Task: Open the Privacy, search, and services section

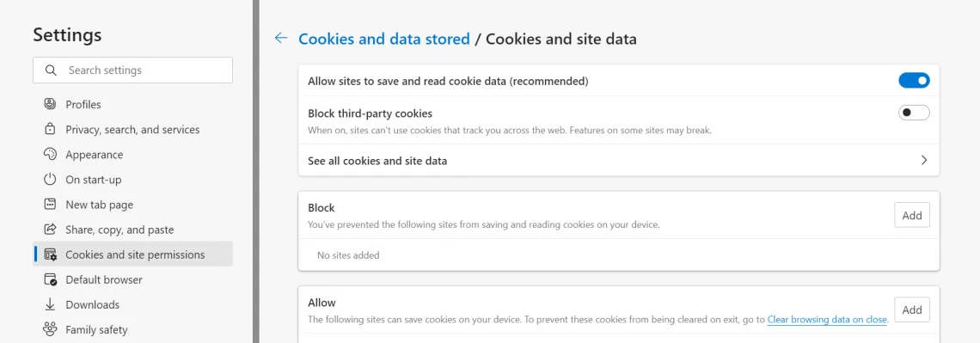Action: click(132, 129)
